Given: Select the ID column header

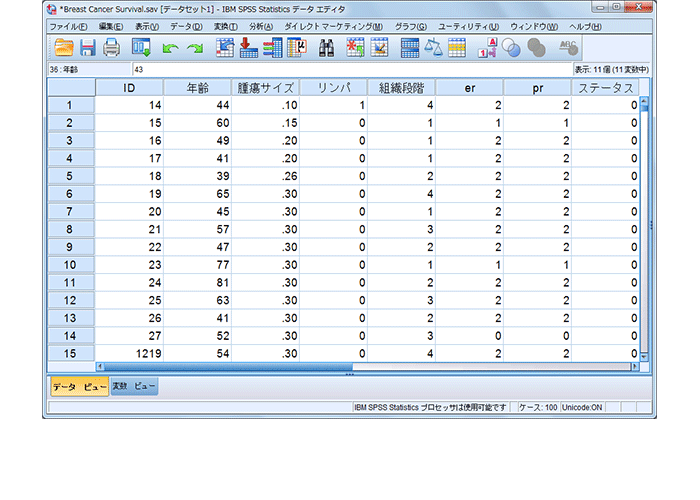Looking at the screenshot, I should pyautogui.click(x=129, y=88).
